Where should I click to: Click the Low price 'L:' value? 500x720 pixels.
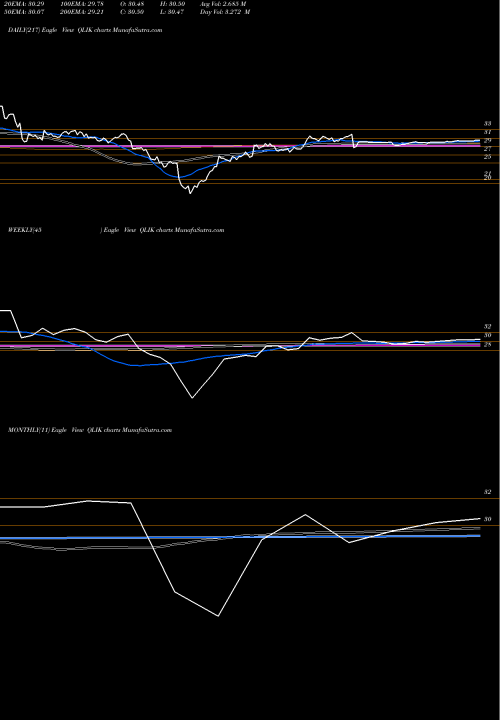(174, 12)
